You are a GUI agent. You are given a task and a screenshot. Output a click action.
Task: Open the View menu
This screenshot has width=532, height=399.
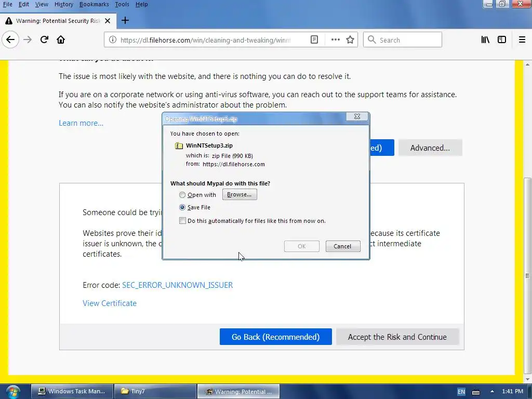click(42, 4)
